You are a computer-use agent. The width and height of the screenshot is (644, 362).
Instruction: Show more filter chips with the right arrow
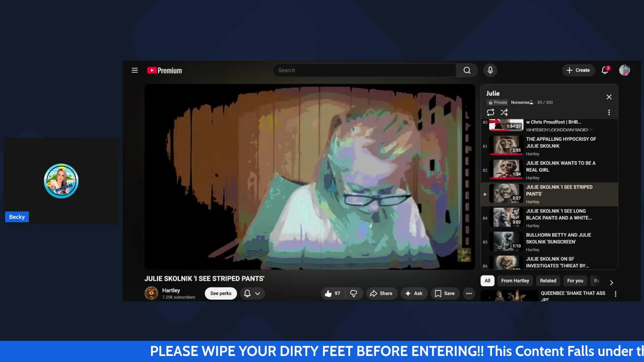611,283
